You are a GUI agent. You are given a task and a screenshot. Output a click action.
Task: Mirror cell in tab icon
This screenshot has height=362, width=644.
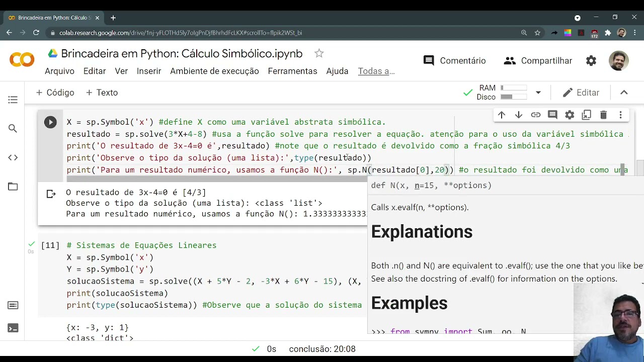(x=587, y=115)
